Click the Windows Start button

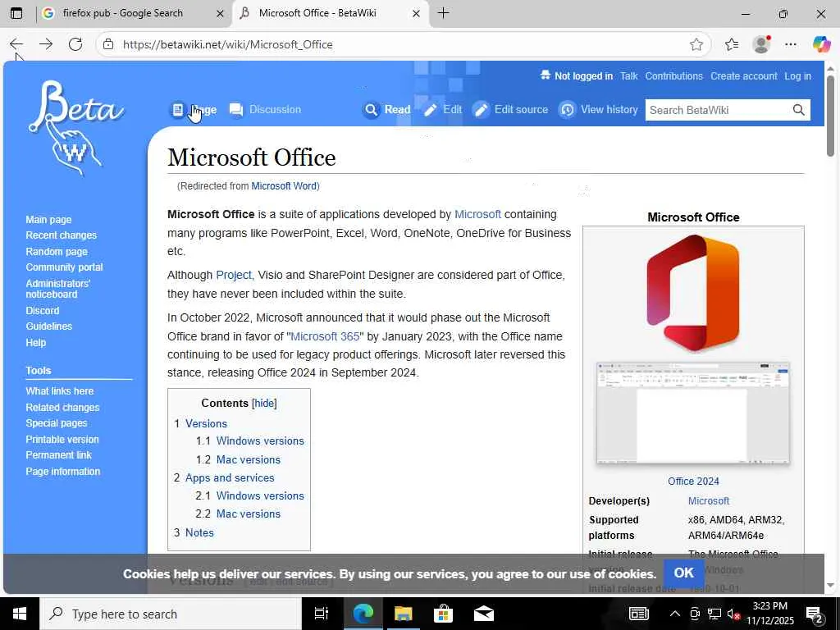pos(20,614)
